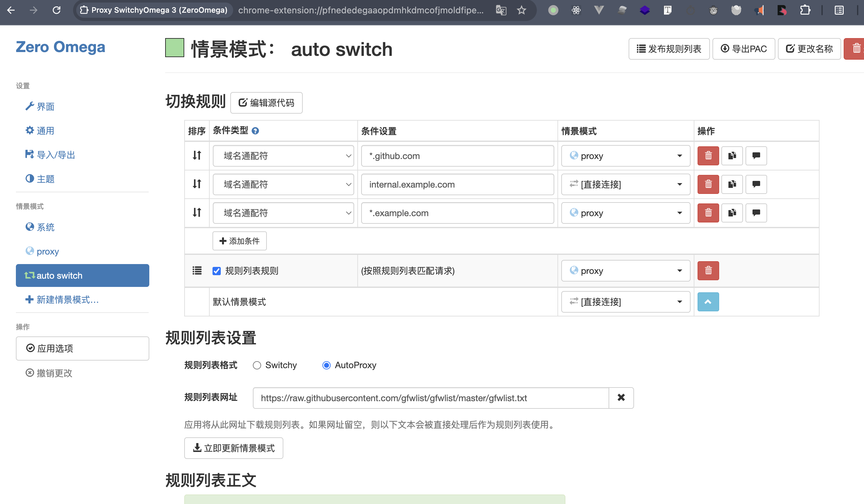864x504 pixels.
Task: Focus the *.example.com condition field
Action: coord(457,213)
